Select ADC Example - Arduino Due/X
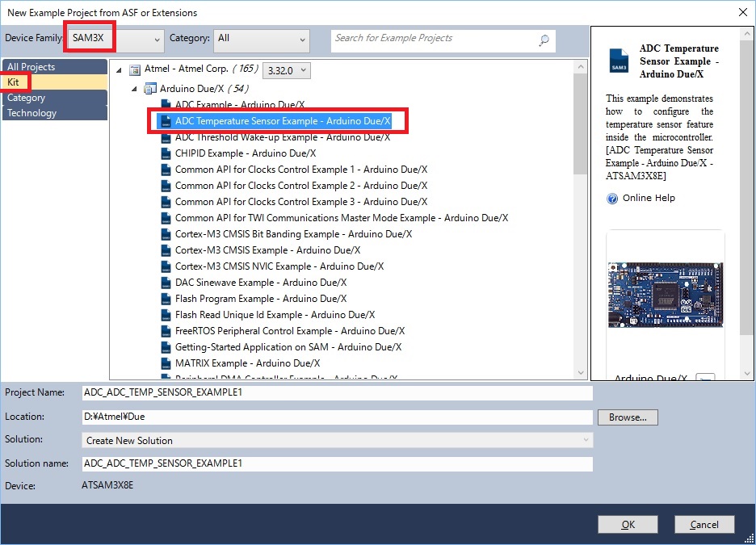 240,105
